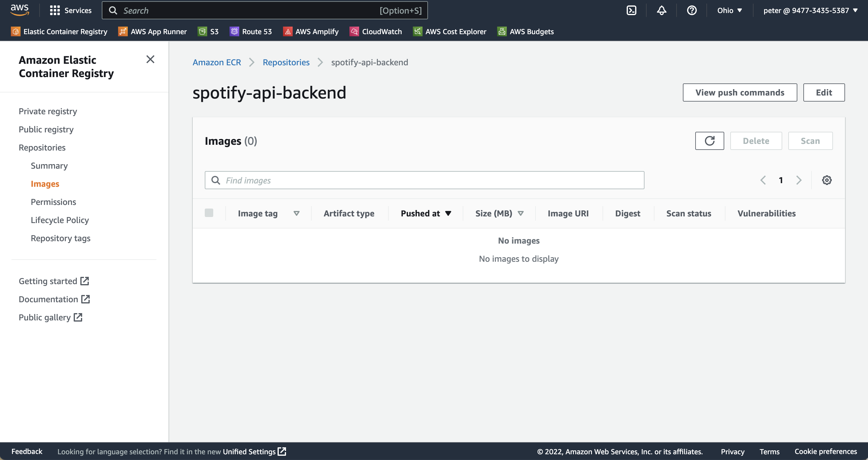868x460 pixels.
Task: Switch to the Permissions section
Action: (x=53, y=202)
